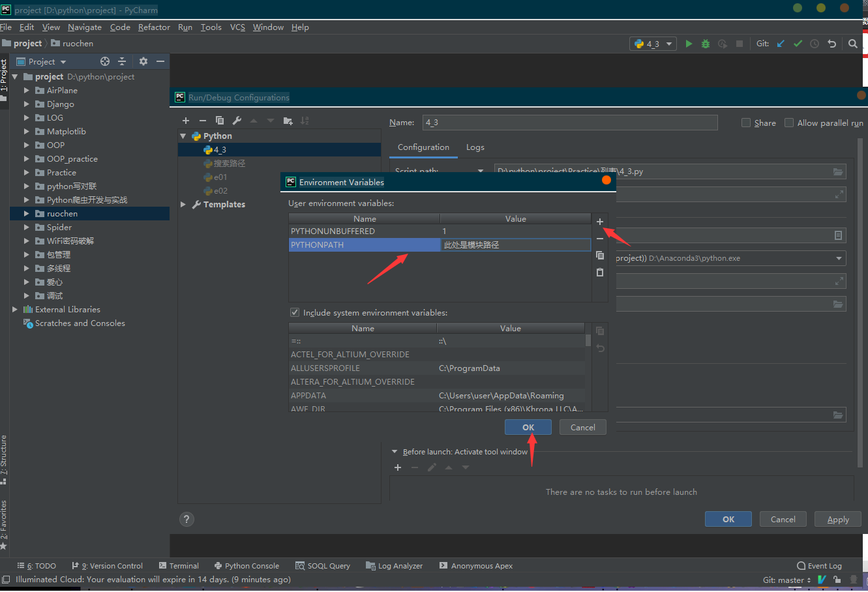
Task: Toggle Include system environment variables checkbox
Action: (x=295, y=312)
